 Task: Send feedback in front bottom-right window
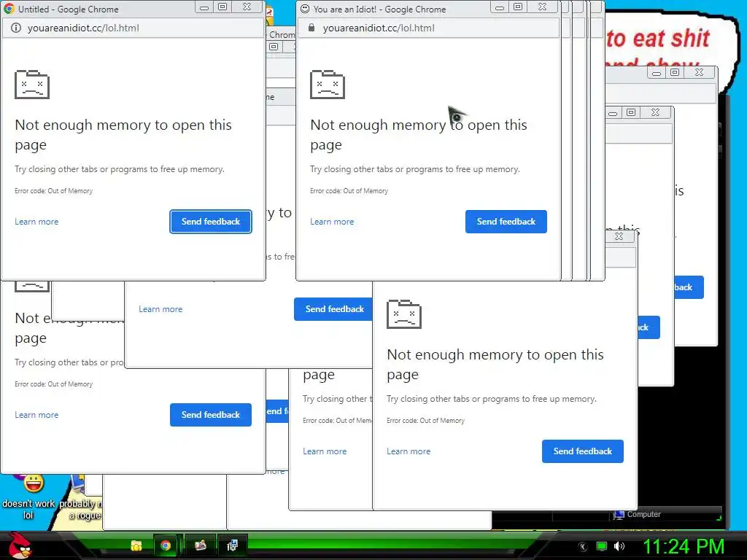pyautogui.click(x=583, y=451)
